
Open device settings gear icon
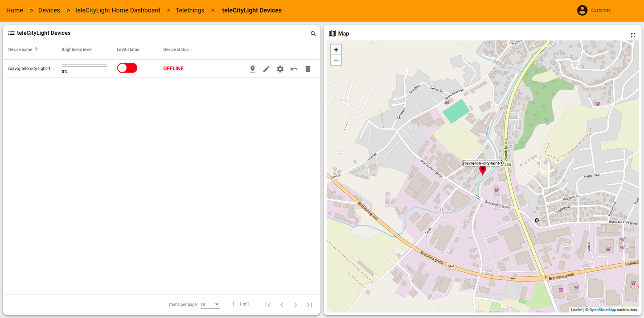(280, 69)
